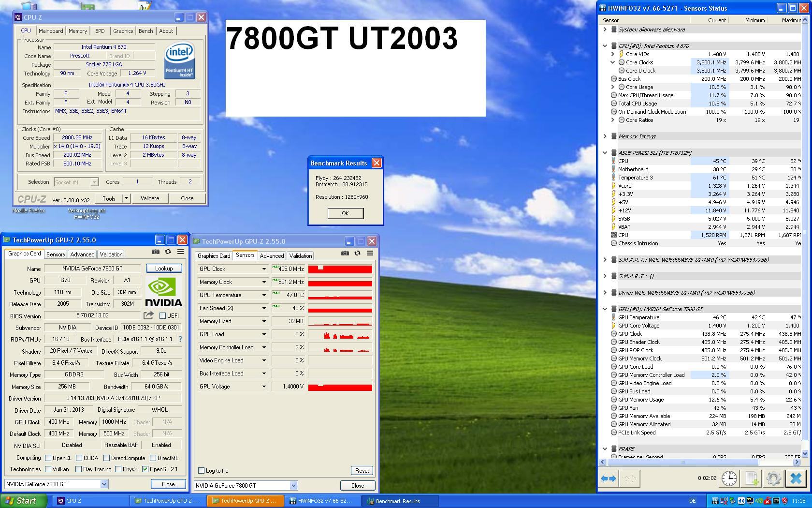Click the HWiNFO sensor tray icon
Viewport: 812px width, 508px height.
pyautogui.click(x=715, y=501)
